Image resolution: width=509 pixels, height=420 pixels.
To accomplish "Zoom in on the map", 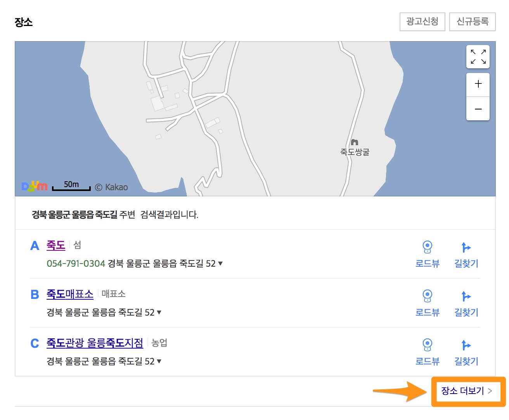I will pos(478,84).
